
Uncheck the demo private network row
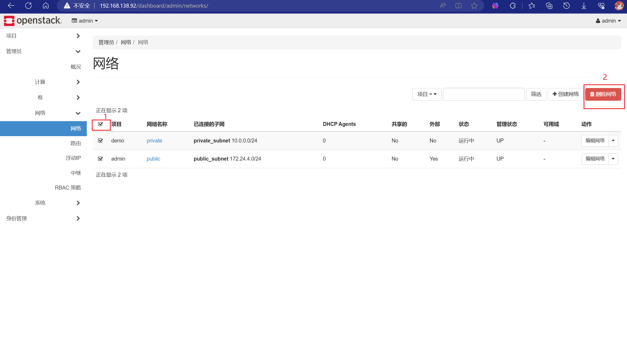[x=100, y=141]
